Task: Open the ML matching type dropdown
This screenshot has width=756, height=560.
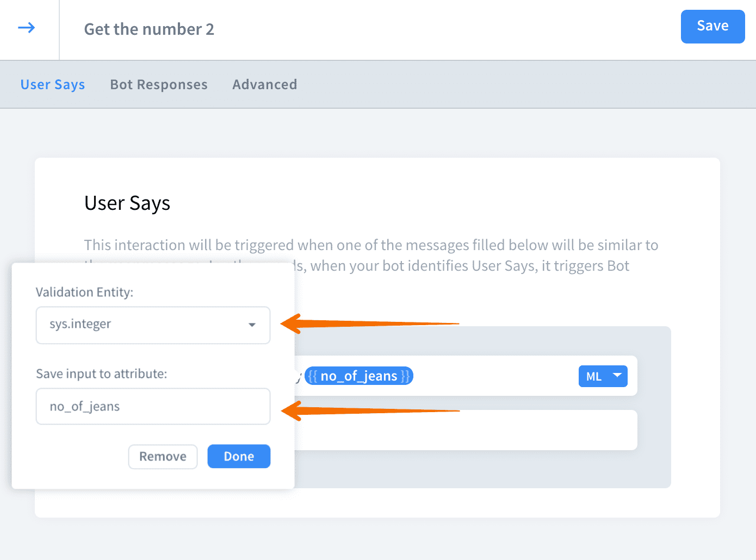Action: pos(603,376)
